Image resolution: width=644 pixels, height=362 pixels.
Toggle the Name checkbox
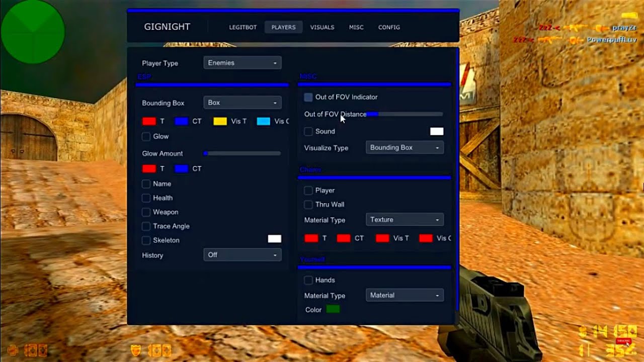(146, 184)
